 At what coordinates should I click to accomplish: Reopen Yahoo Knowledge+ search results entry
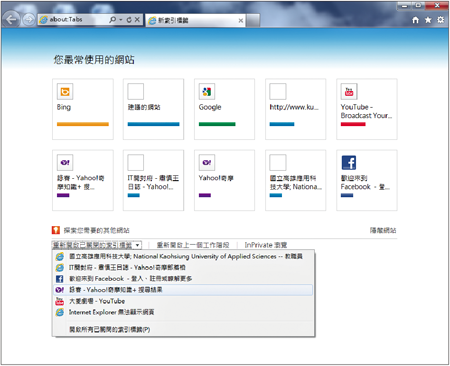[183, 290]
